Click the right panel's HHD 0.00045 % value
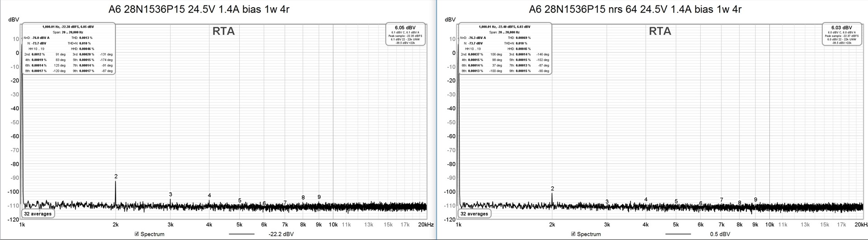This screenshot has width=868, height=240. 523,49
